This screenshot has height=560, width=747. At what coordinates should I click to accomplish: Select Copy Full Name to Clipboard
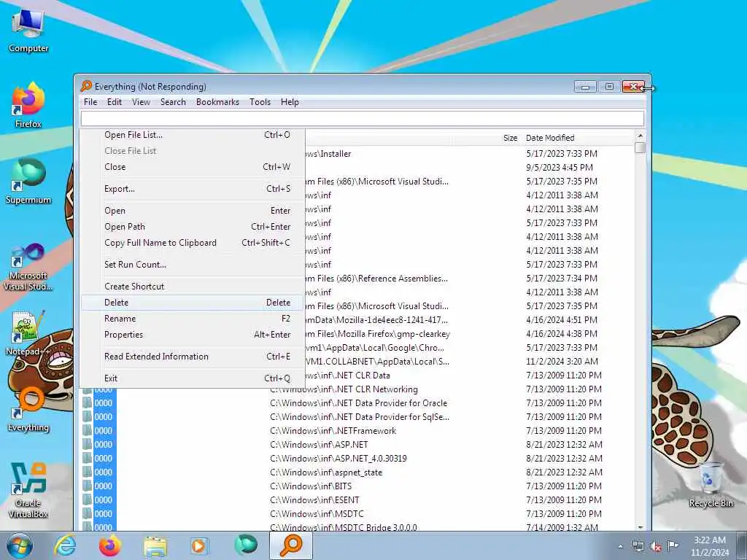click(192, 242)
